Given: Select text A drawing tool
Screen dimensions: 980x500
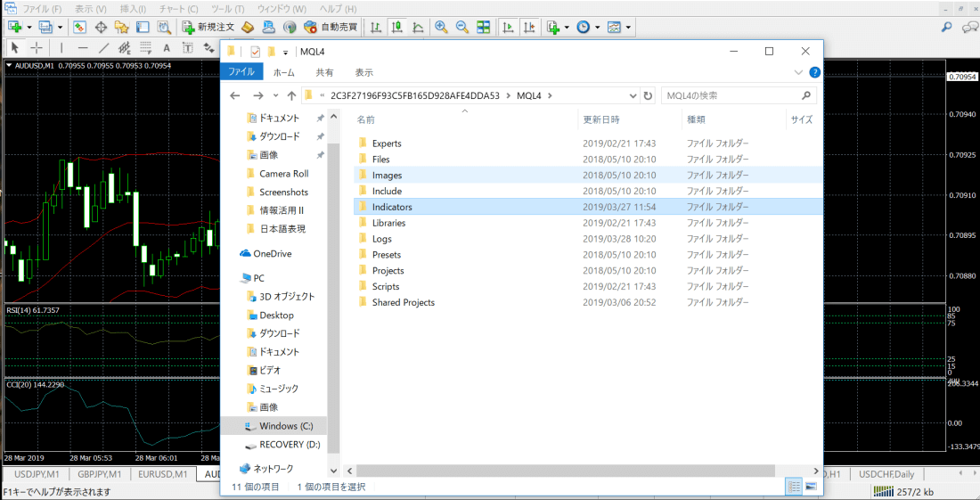Looking at the screenshot, I should pyautogui.click(x=167, y=47).
